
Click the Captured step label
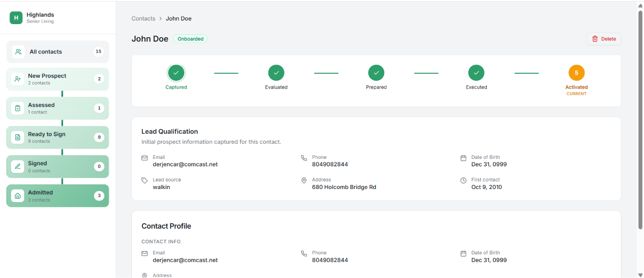pyautogui.click(x=176, y=87)
